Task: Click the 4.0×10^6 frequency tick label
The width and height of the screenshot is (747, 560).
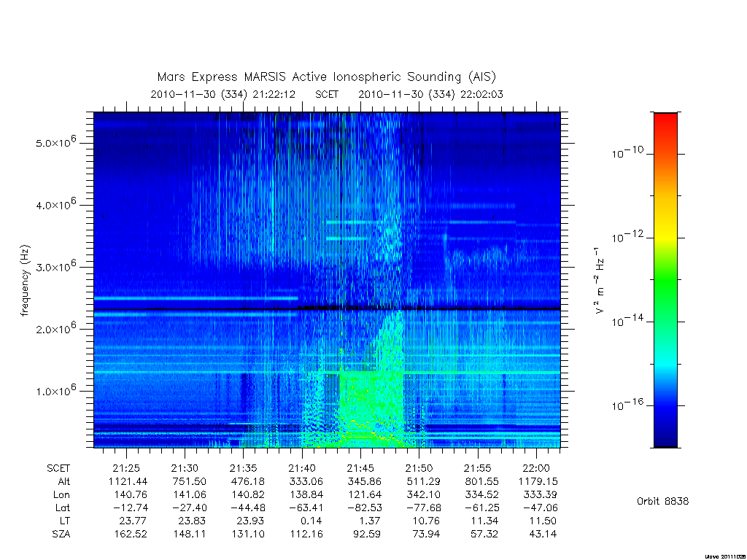Action: [x=55, y=204]
